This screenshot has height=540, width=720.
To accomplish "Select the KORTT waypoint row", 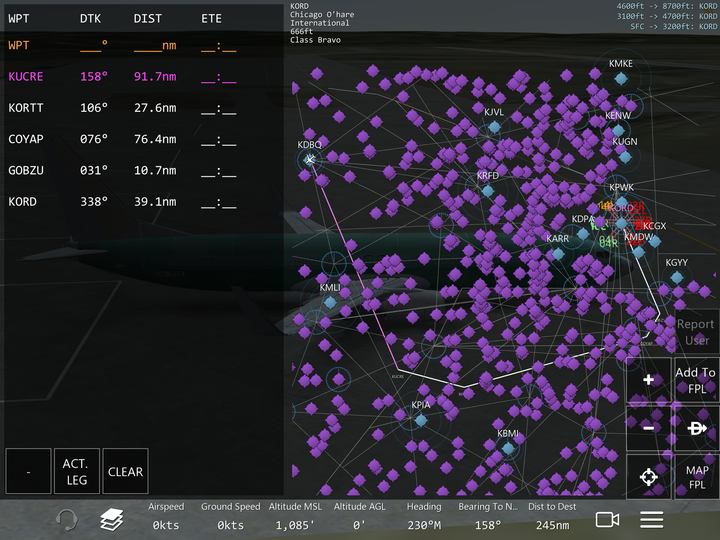I will [x=144, y=108].
